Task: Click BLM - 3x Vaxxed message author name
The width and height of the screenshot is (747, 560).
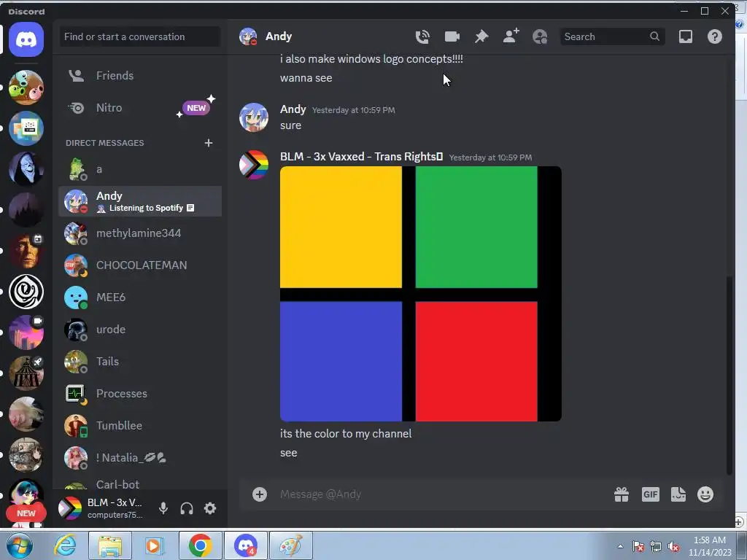Action: coord(362,157)
